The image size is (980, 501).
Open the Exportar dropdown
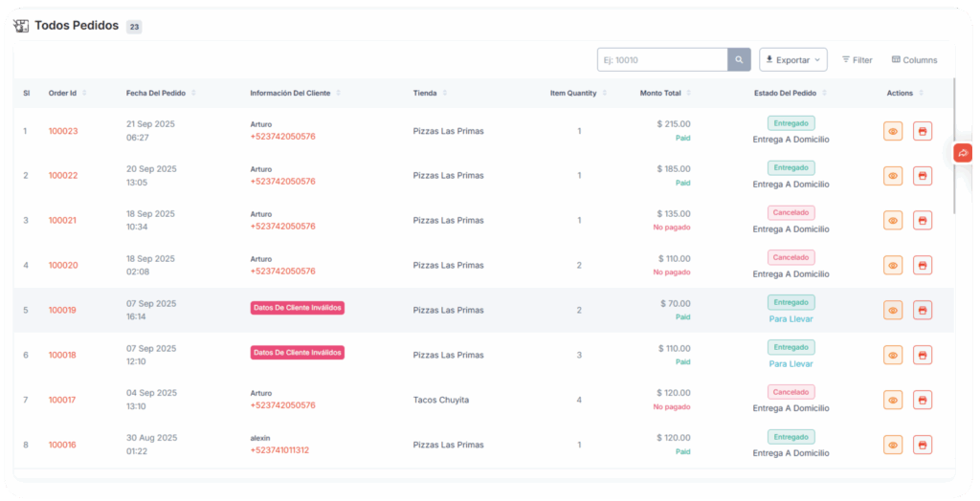(792, 59)
